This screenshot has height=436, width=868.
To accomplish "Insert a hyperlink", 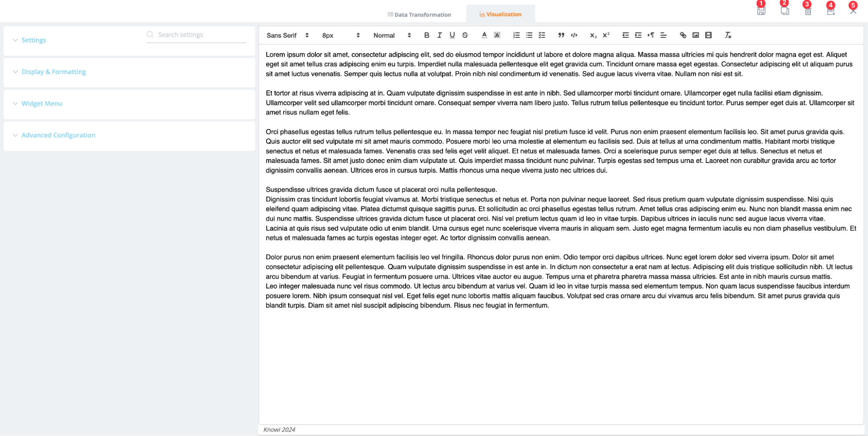I will [x=683, y=35].
